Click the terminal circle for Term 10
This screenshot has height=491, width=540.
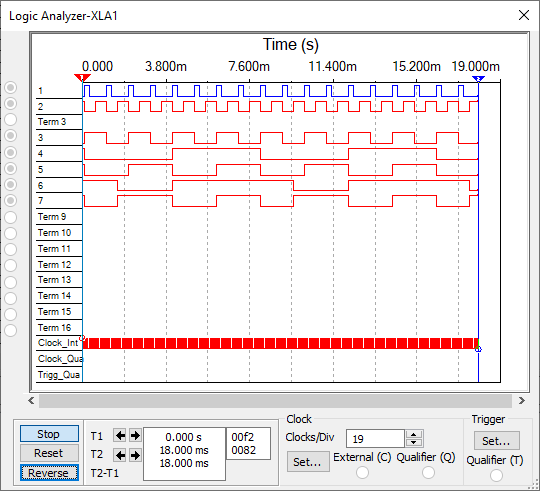tap(11, 233)
